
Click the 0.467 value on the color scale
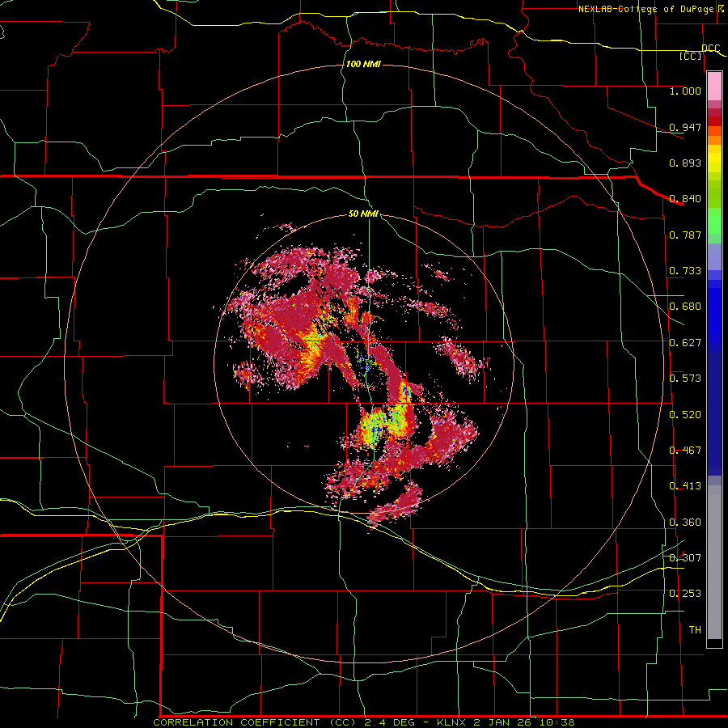(685, 451)
